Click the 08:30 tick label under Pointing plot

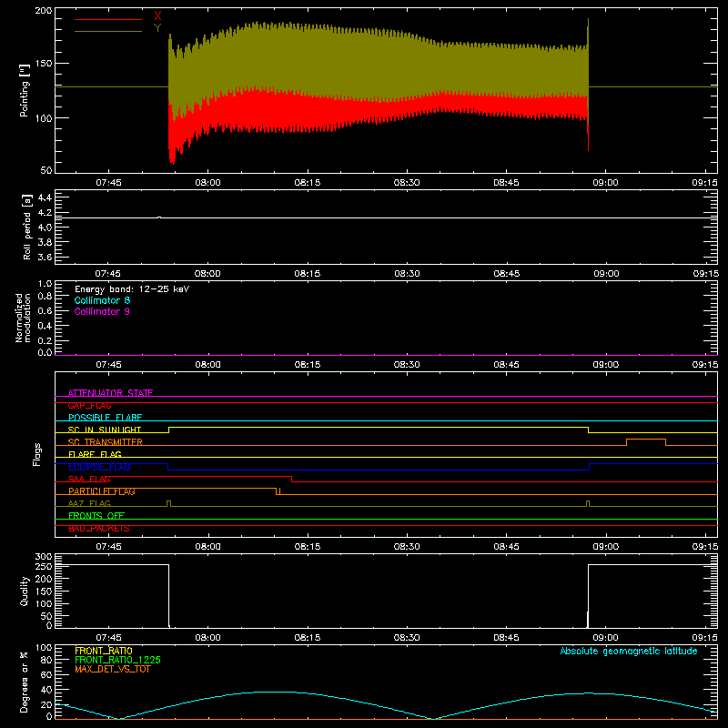point(407,183)
